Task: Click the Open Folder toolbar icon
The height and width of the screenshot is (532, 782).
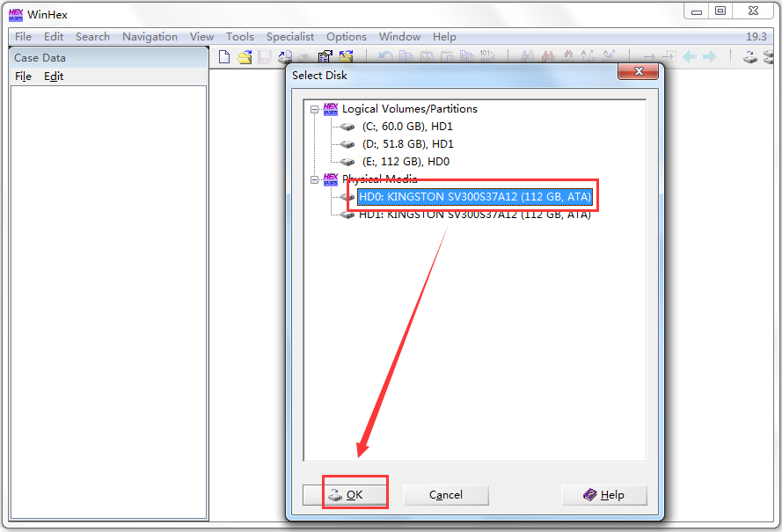Action: (346, 57)
